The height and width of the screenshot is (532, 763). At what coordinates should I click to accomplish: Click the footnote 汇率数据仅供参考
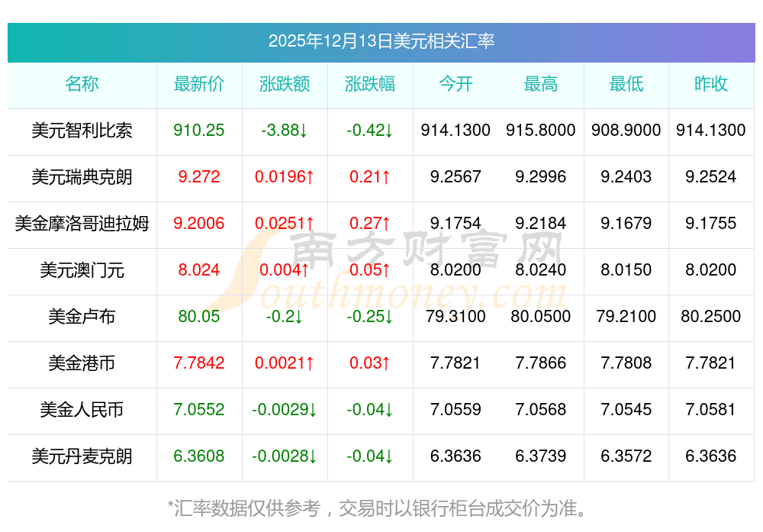(247, 508)
